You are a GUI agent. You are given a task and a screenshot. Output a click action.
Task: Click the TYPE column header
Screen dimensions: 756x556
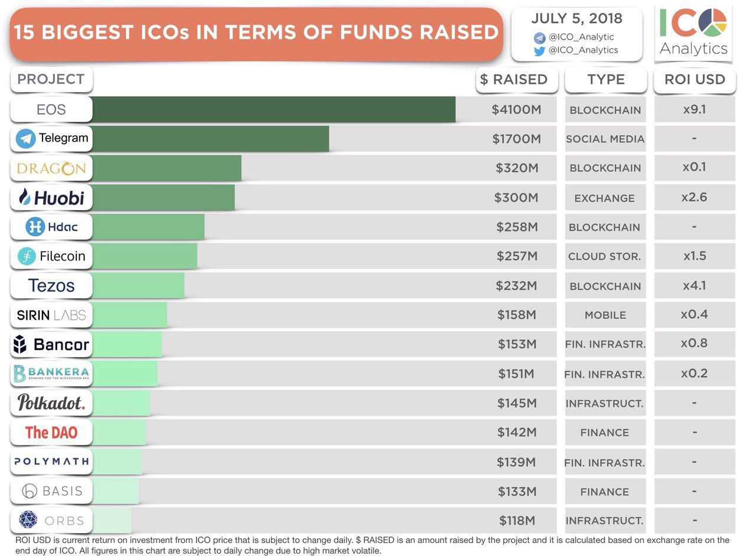(606, 80)
